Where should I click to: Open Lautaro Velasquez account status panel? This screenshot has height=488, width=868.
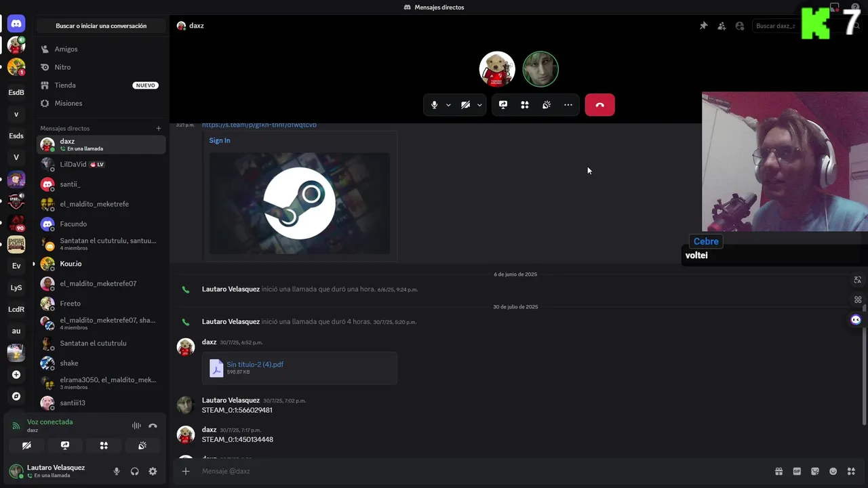(56, 471)
